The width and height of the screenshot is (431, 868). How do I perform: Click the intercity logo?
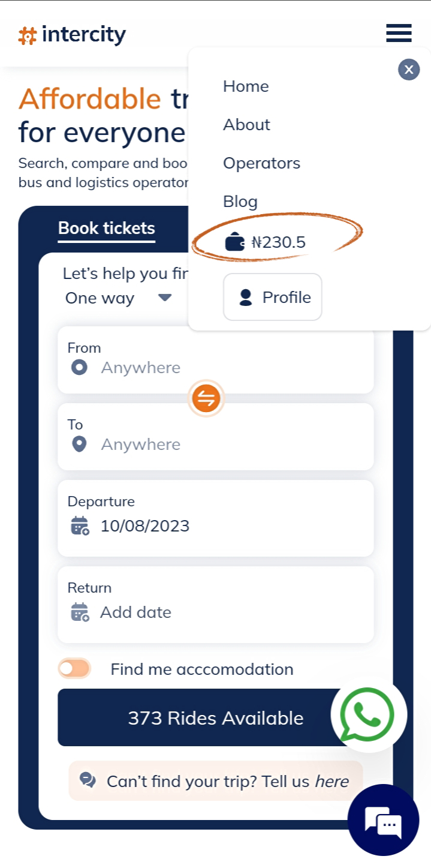[x=72, y=35]
